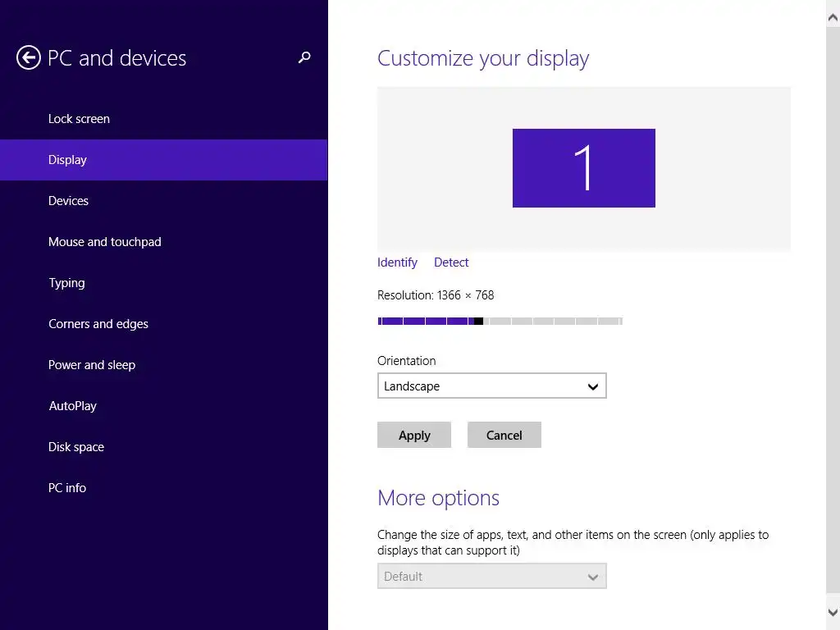Screen dimensions: 840x630
Task: Click the Detect link
Action: click(x=451, y=262)
